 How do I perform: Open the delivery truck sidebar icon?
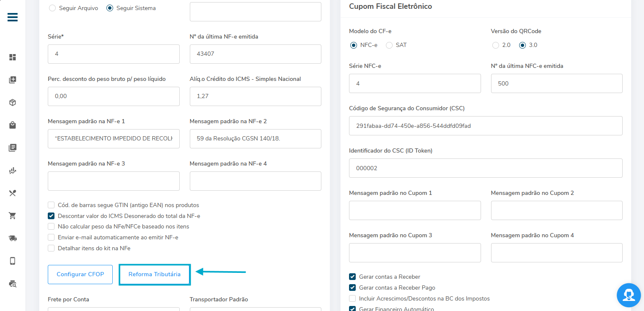pyautogui.click(x=13, y=238)
